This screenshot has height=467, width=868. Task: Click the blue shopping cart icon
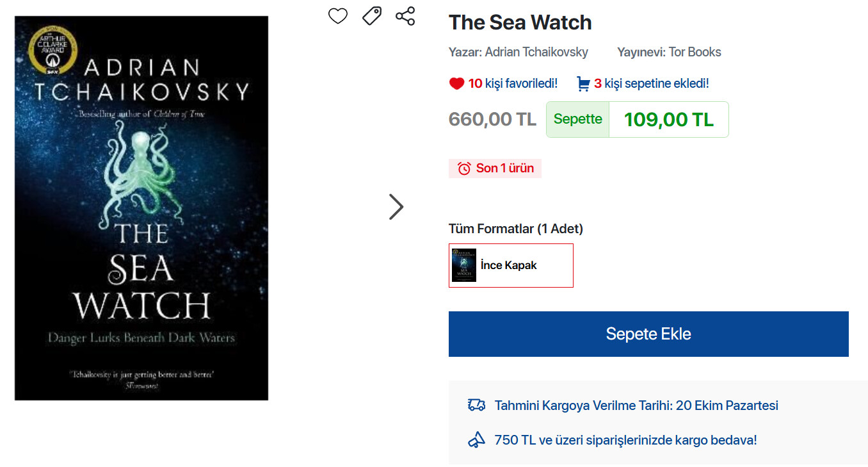[x=583, y=84]
